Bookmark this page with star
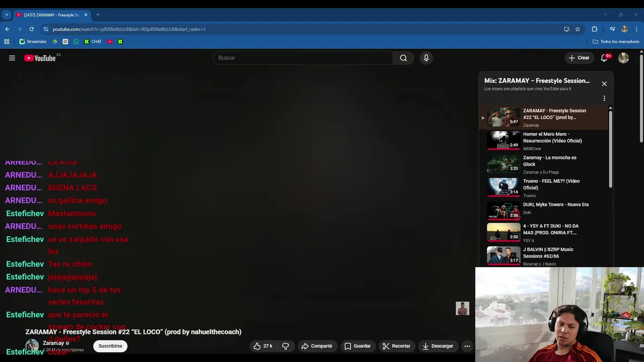The height and width of the screenshot is (362, 644). pyautogui.click(x=578, y=29)
